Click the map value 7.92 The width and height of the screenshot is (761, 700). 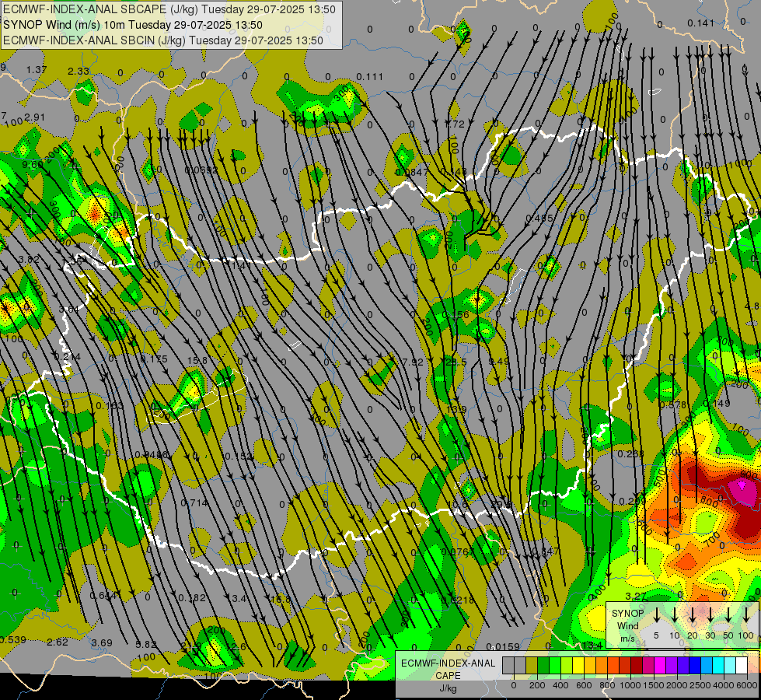pyautogui.click(x=413, y=362)
